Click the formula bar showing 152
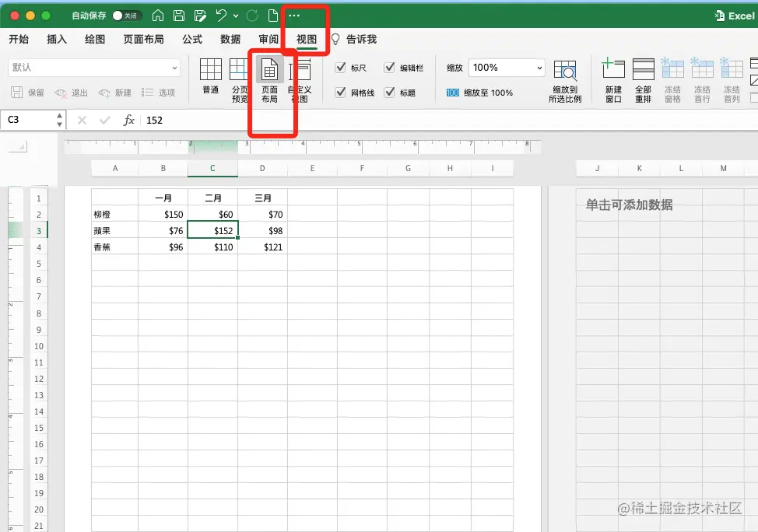Image resolution: width=758 pixels, height=532 pixels. pyautogui.click(x=449, y=120)
